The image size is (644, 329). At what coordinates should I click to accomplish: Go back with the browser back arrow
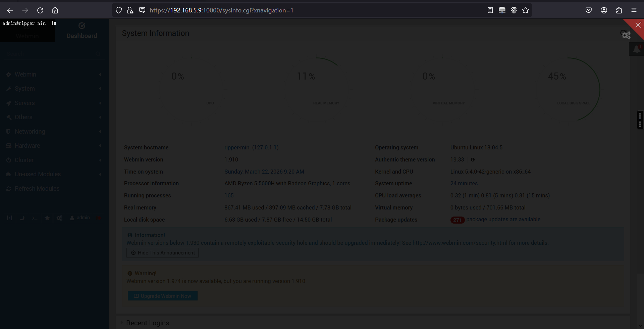(x=10, y=10)
